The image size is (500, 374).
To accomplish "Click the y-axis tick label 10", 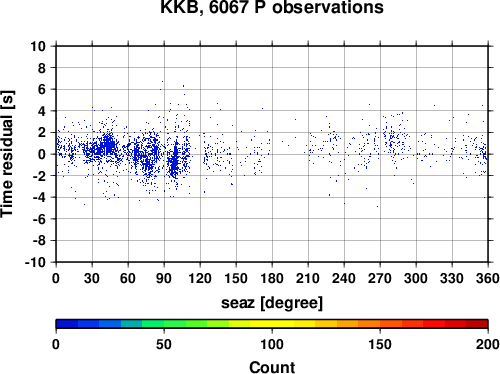I will pyautogui.click(x=38, y=46).
